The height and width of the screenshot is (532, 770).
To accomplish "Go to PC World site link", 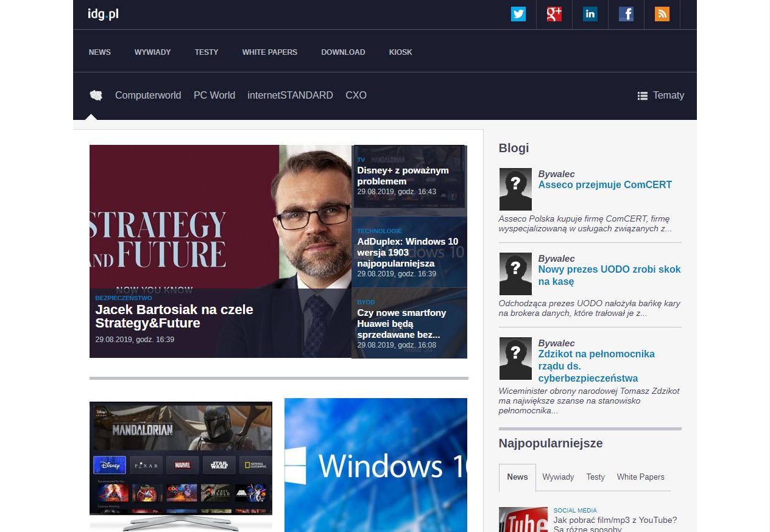I will tap(214, 95).
